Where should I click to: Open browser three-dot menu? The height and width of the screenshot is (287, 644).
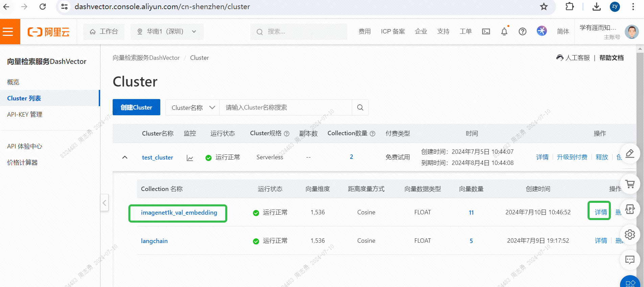(x=633, y=6)
